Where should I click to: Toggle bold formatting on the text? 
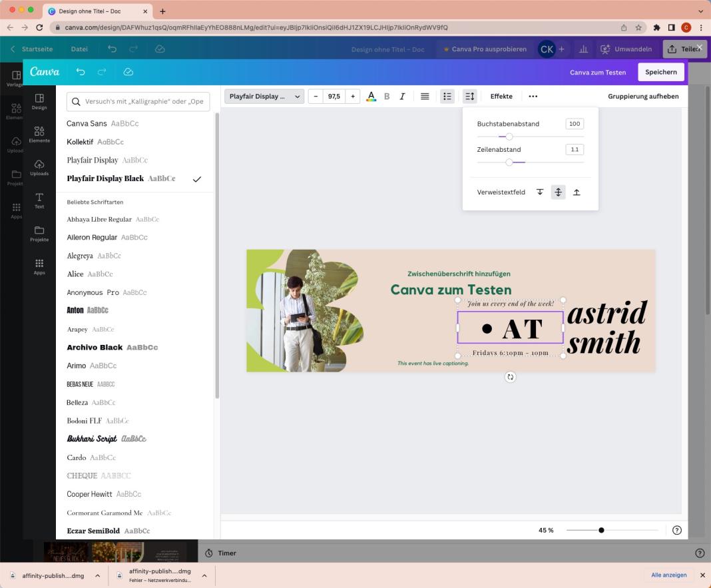point(387,96)
